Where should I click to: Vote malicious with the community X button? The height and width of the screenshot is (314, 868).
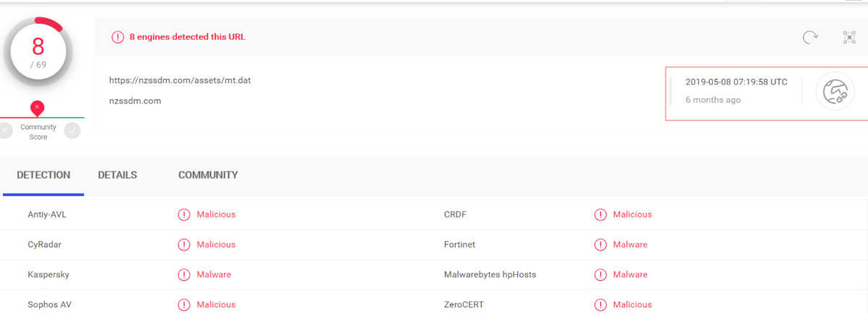click(6, 131)
